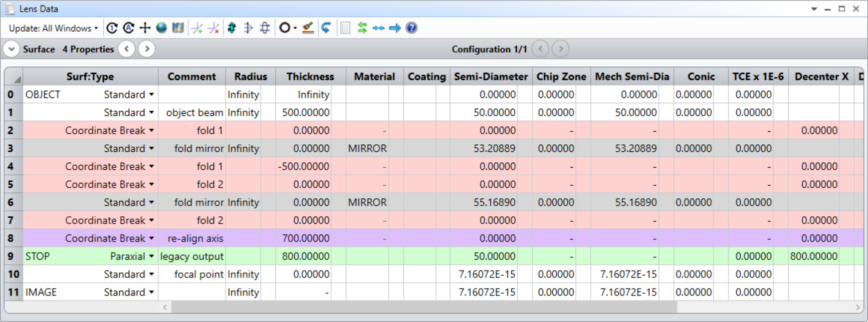Click the Update All icon marked A
868x322 pixels.
128,28
